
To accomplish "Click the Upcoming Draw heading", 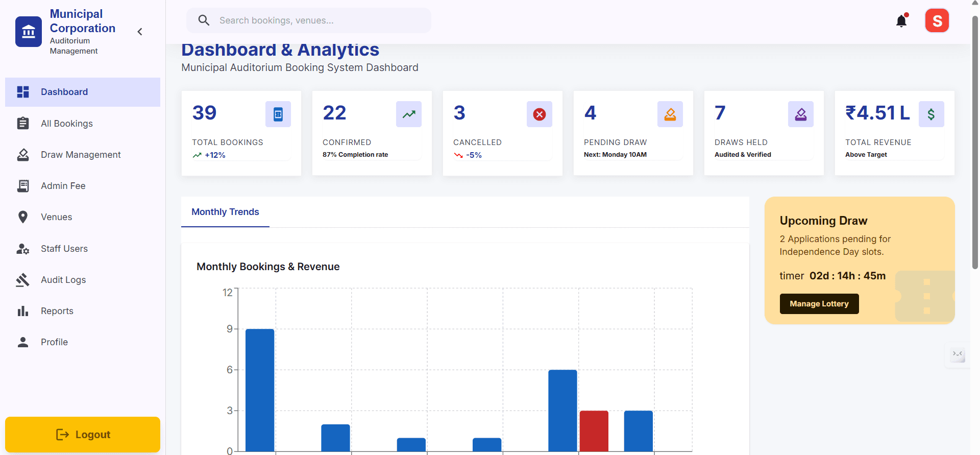I will pyautogui.click(x=823, y=221).
